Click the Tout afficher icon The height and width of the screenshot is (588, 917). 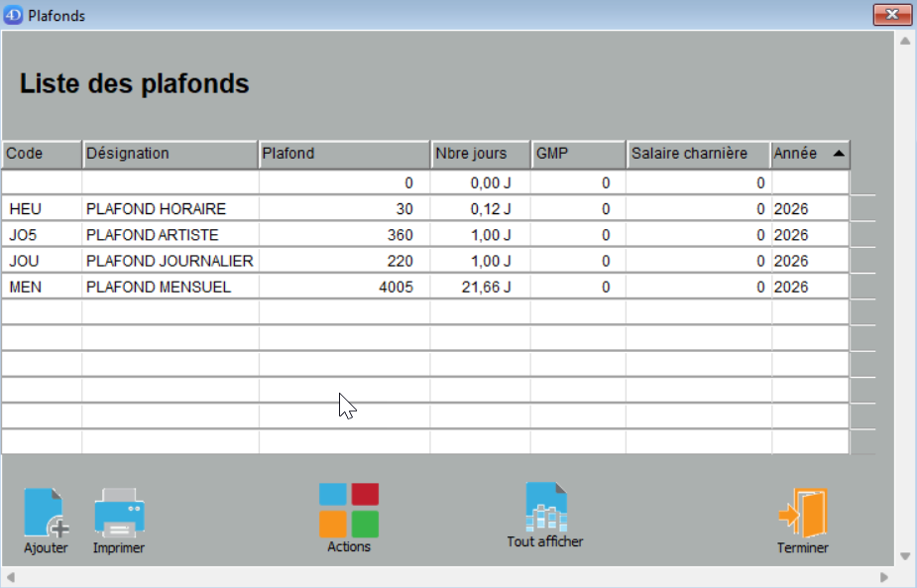pyautogui.click(x=545, y=508)
